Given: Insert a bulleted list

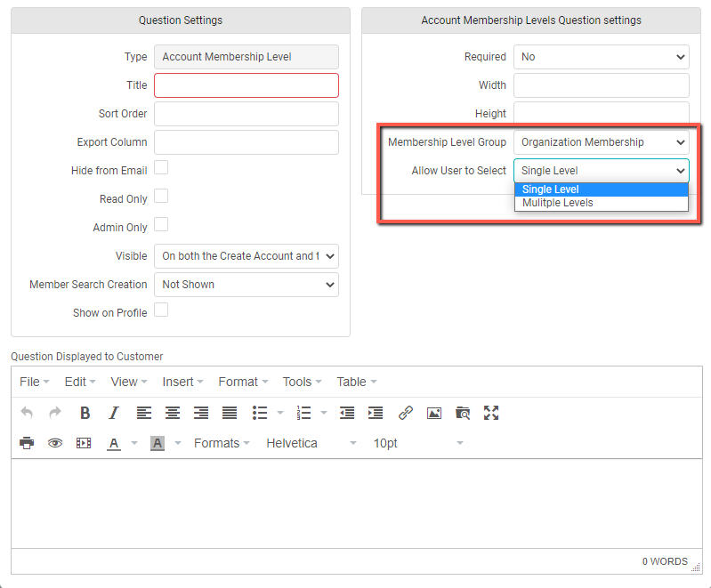Looking at the screenshot, I should click(x=259, y=413).
